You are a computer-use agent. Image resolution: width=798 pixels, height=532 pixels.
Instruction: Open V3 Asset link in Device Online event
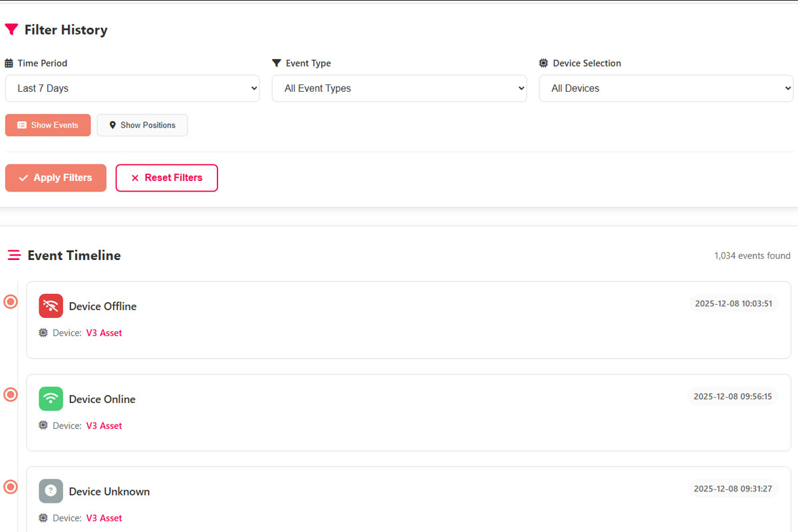click(104, 426)
